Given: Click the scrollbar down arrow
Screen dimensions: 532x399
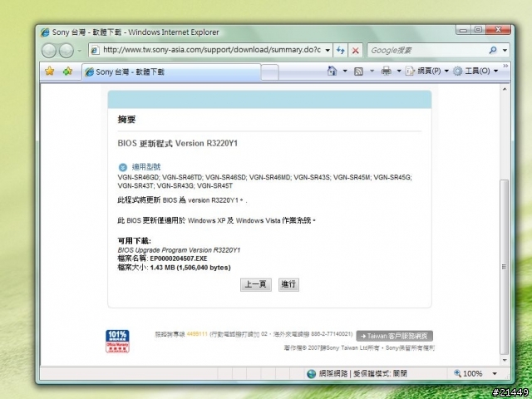Looking at the screenshot, I should [505, 360].
